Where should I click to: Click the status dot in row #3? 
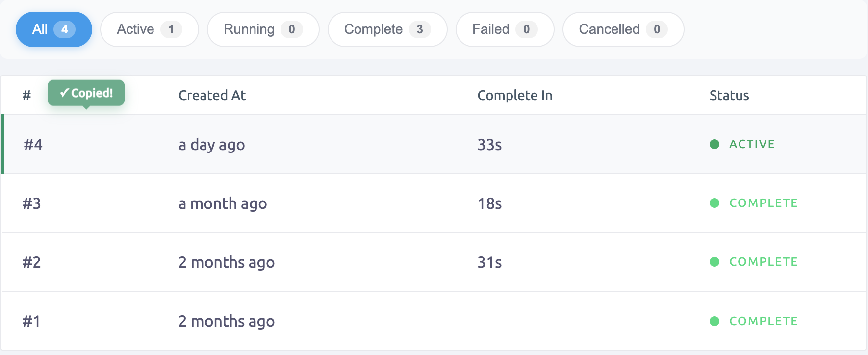coord(715,203)
